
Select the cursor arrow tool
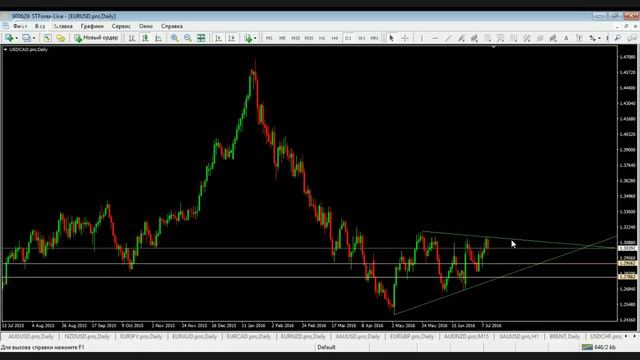tap(391, 38)
